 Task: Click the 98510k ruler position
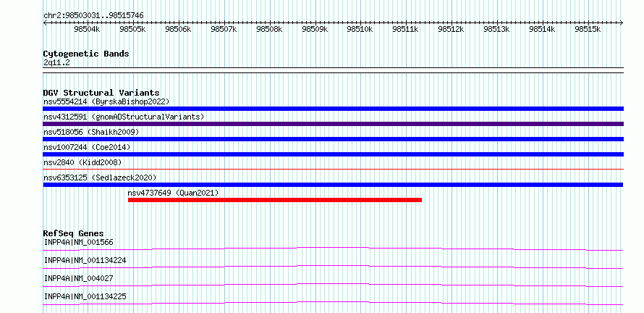(360, 29)
